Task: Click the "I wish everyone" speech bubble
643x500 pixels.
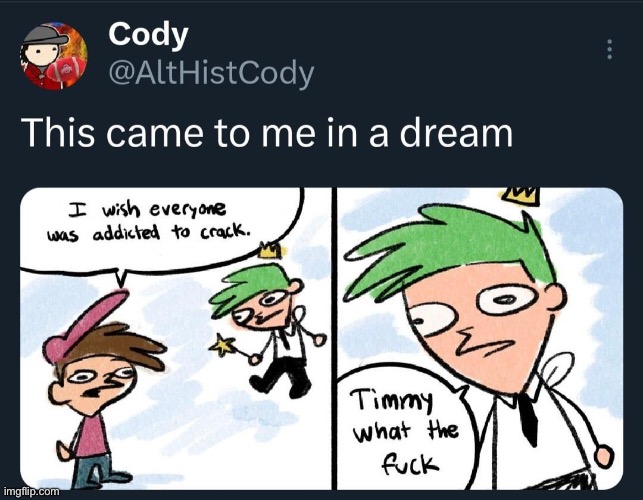Action: (x=160, y=228)
